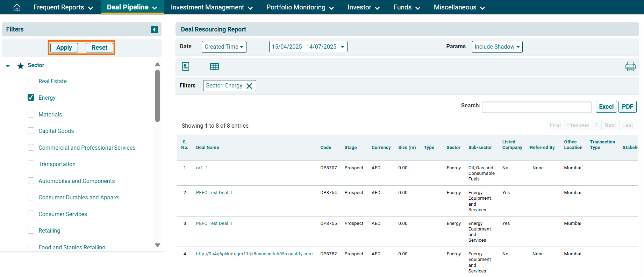644x277 pixels.
Task: Open the Created Time dropdown
Action: (224, 47)
